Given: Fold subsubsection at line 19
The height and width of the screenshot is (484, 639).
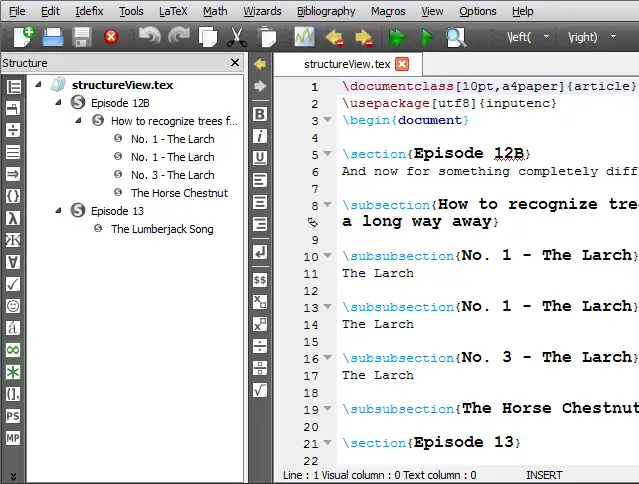Looking at the screenshot, I should coord(327,408).
